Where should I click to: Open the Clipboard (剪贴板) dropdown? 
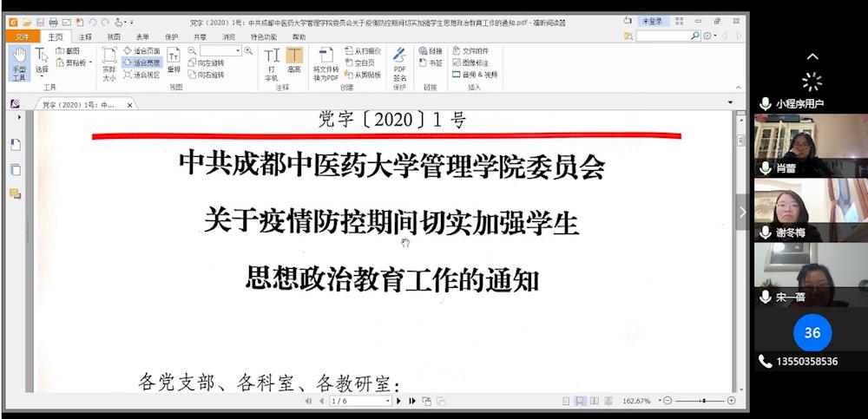point(74,62)
